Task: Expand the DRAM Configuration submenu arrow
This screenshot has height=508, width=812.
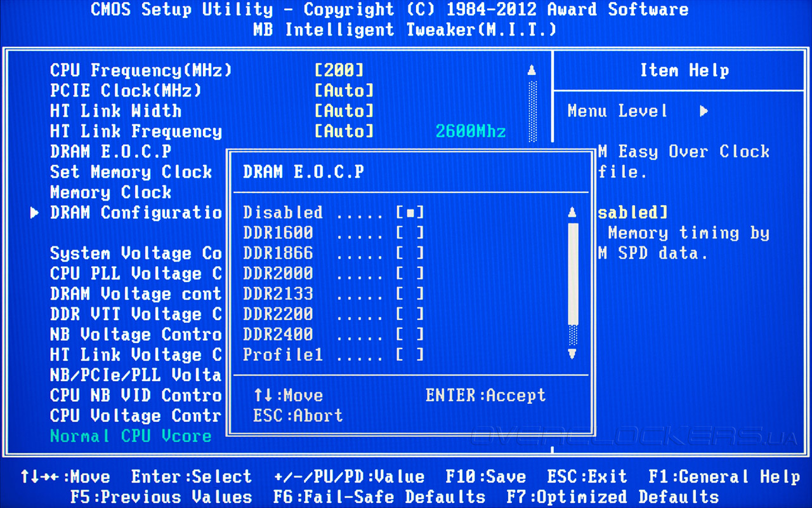Action: (35, 213)
